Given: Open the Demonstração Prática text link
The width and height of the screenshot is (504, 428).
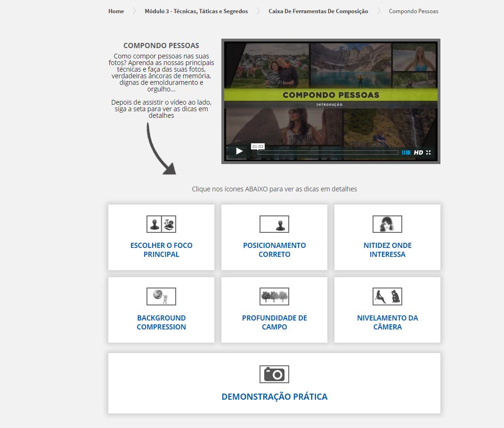Looking at the screenshot, I should (x=274, y=397).
